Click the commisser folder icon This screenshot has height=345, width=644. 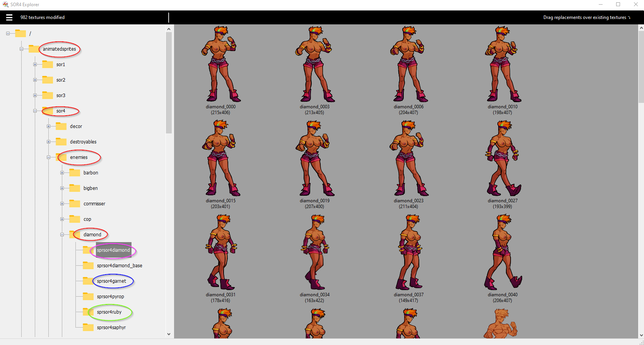75,203
